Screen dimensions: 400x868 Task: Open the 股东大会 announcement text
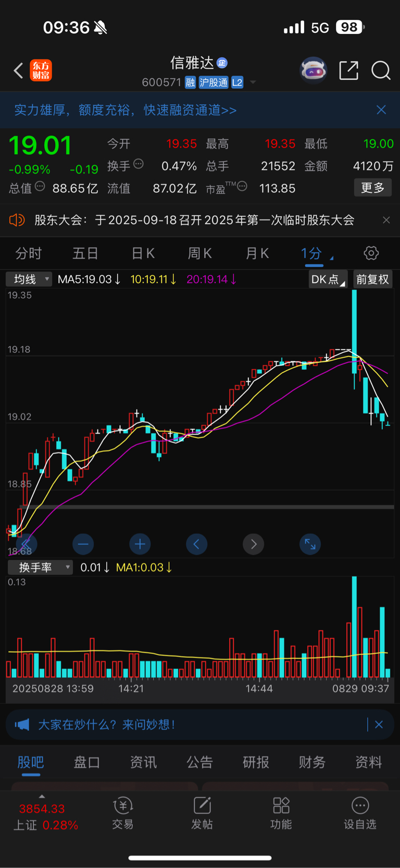tap(194, 220)
